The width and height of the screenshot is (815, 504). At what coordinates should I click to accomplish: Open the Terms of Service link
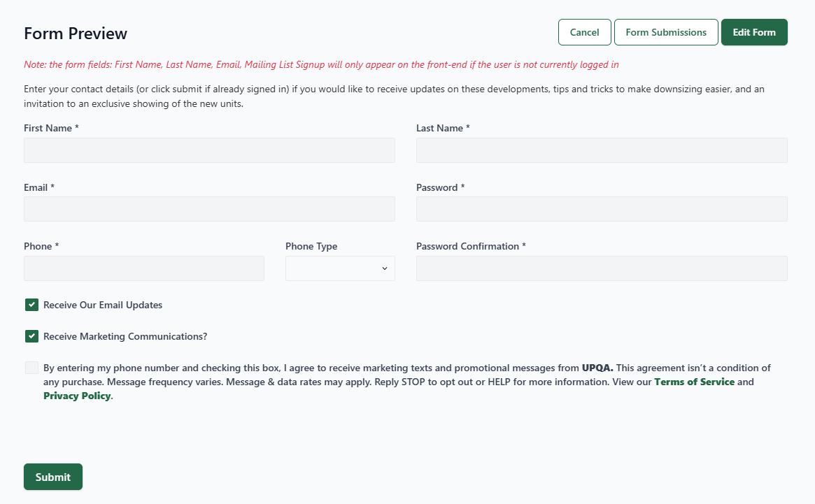[x=694, y=382]
